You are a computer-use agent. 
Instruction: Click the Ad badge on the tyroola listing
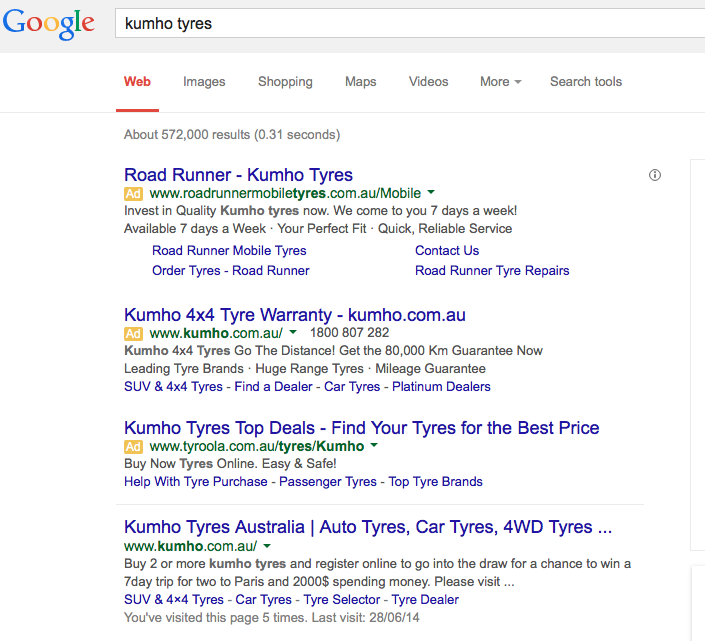coord(133,447)
